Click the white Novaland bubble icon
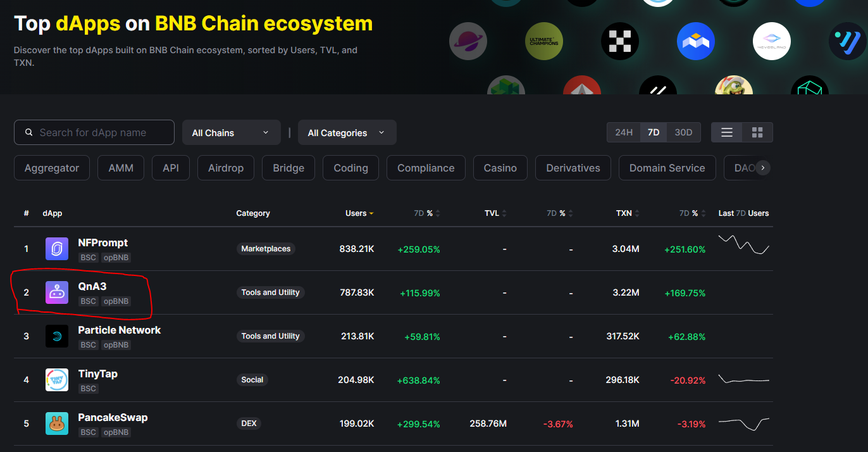This screenshot has height=452, width=868. coord(772,41)
